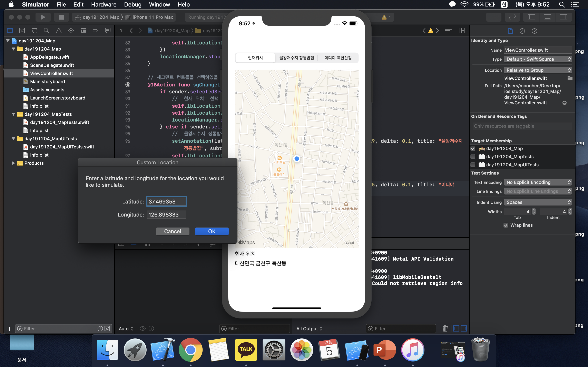Expand the Products folder

(x=13, y=163)
